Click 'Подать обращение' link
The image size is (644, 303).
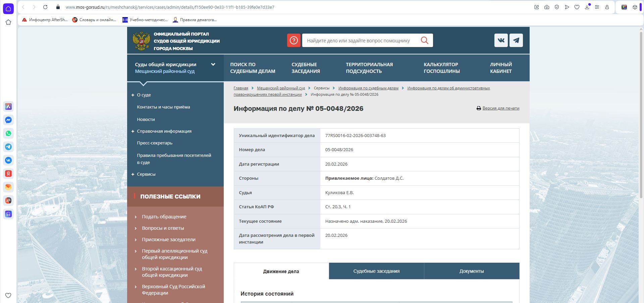[164, 217]
